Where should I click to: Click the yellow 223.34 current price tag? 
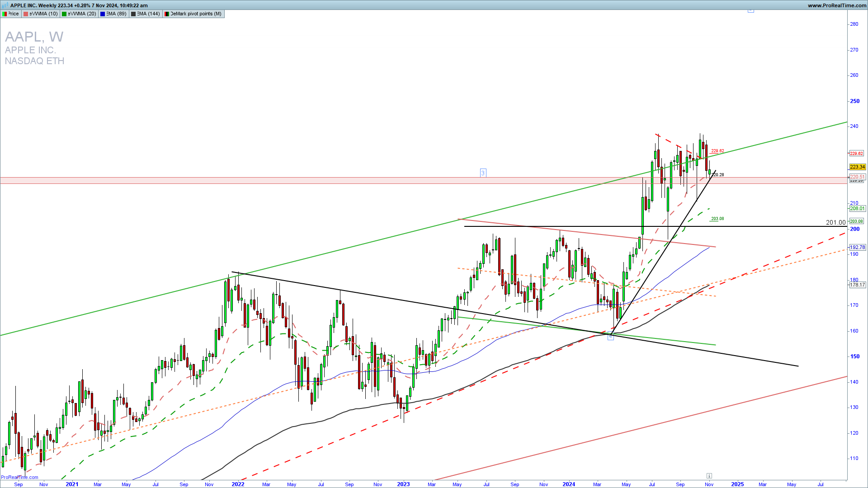pyautogui.click(x=858, y=167)
